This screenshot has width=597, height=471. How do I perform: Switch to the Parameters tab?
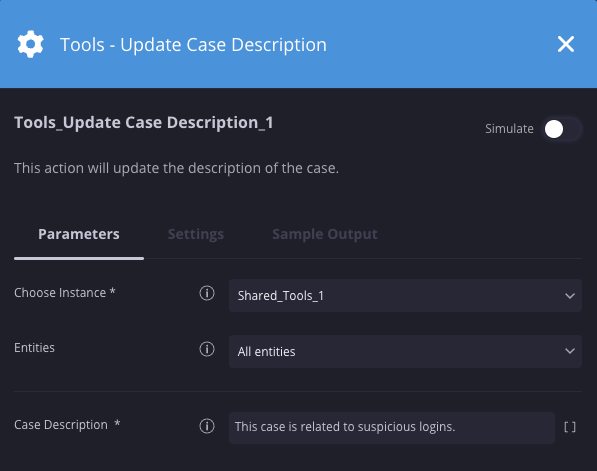[x=79, y=234]
